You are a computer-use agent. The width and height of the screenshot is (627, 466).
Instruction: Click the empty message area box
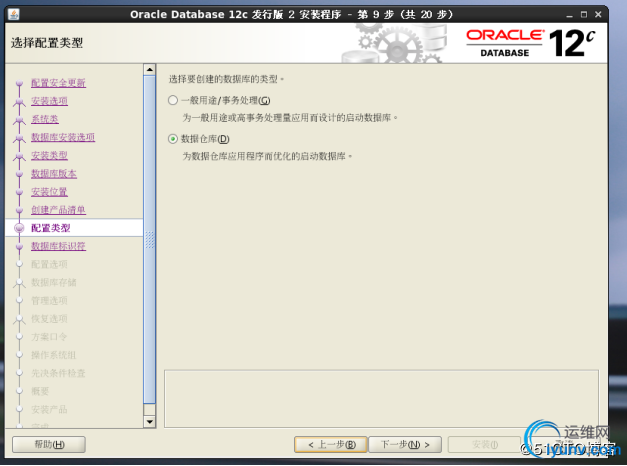(x=381, y=399)
